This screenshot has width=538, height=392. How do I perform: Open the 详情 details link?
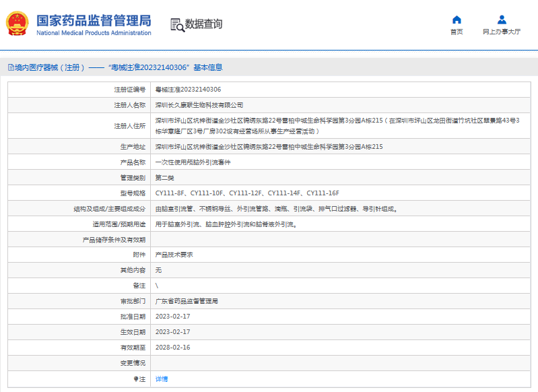162,379
